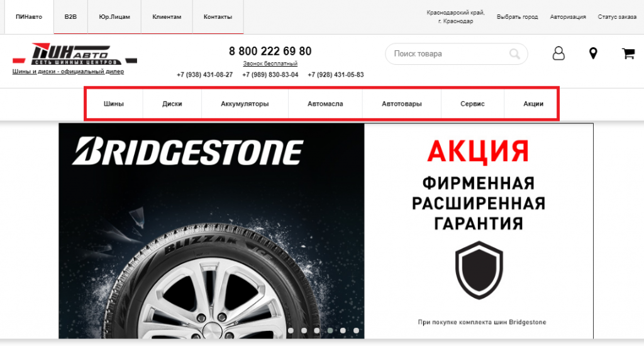Click the ПИНавто logo
Screen dimensions: 644x346
point(75,54)
